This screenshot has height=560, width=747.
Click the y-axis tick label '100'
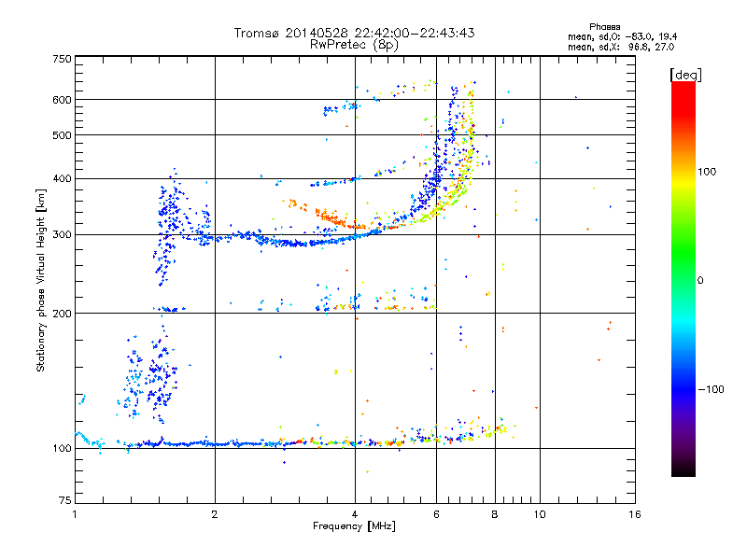tap(63, 449)
